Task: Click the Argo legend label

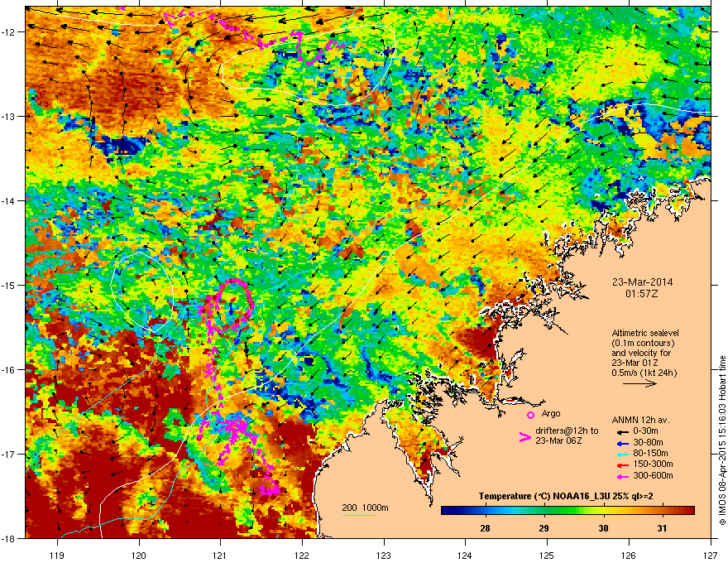Action: 551,413
